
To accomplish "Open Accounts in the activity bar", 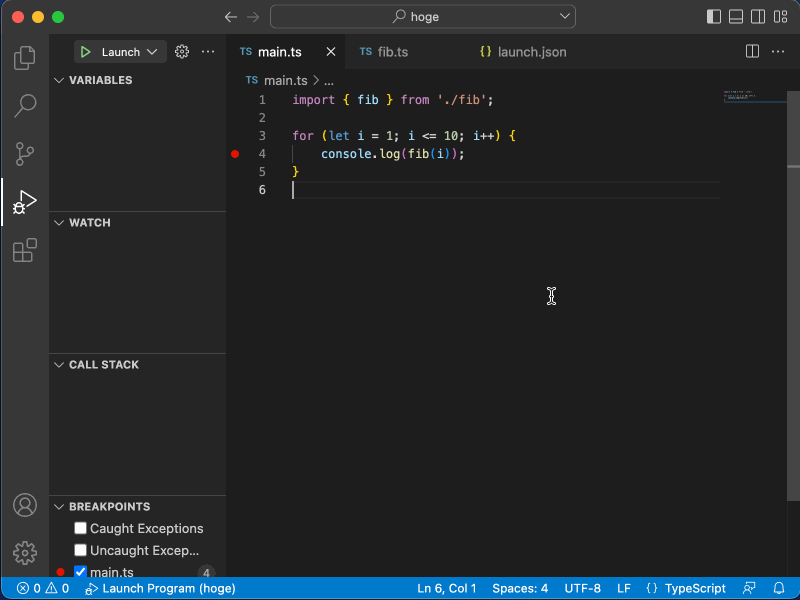I will [x=24, y=505].
